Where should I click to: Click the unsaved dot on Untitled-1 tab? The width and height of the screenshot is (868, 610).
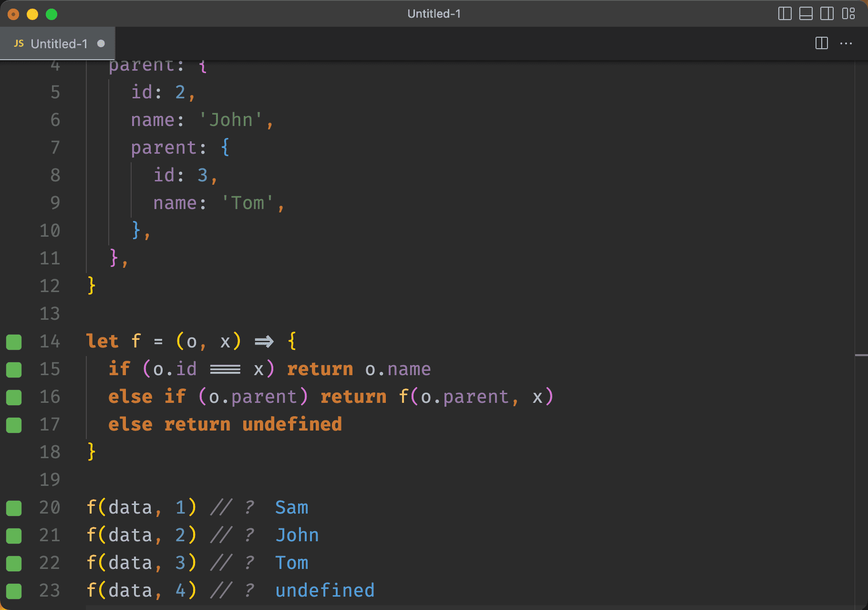101,43
